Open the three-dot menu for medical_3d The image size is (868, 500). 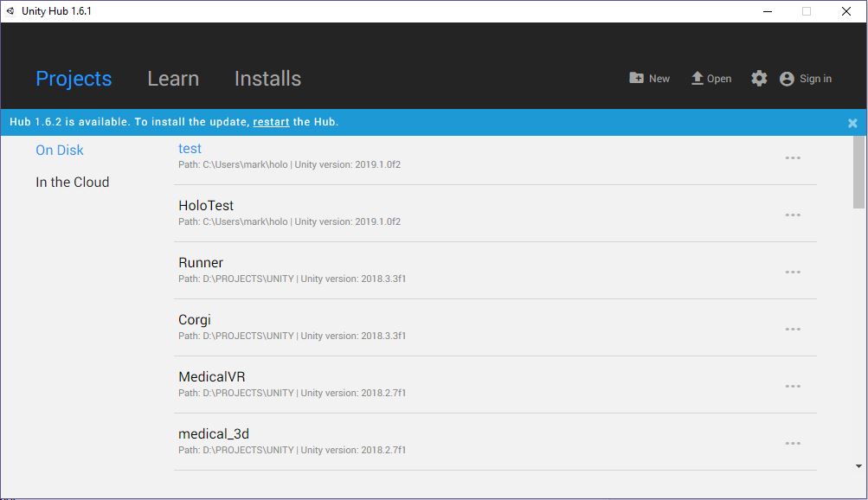point(793,443)
